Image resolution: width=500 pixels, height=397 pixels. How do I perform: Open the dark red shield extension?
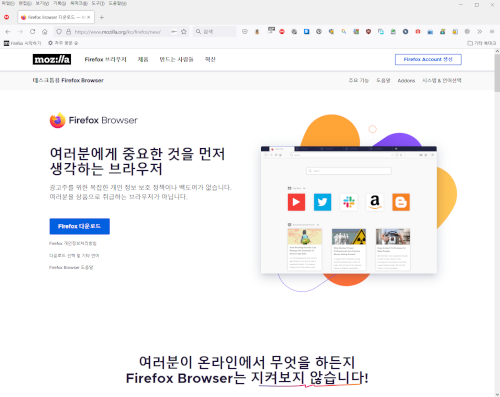tap(368, 32)
